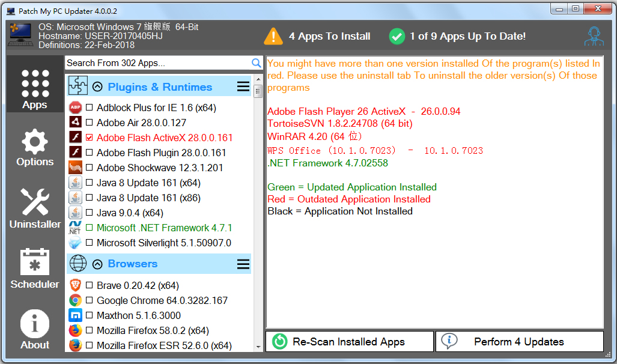Click the Adobe Flash Plugin icon

click(75, 153)
